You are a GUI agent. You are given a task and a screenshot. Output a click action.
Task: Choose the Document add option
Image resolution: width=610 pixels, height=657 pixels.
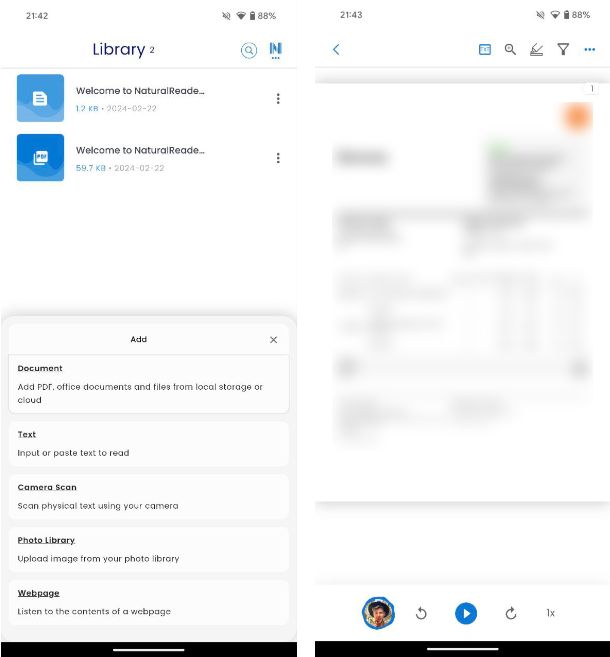click(x=149, y=384)
